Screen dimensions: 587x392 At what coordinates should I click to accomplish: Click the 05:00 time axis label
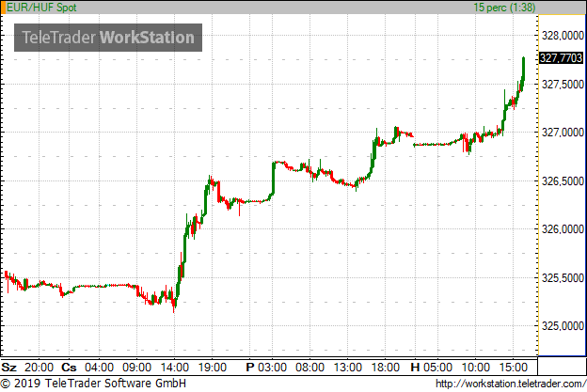click(438, 368)
